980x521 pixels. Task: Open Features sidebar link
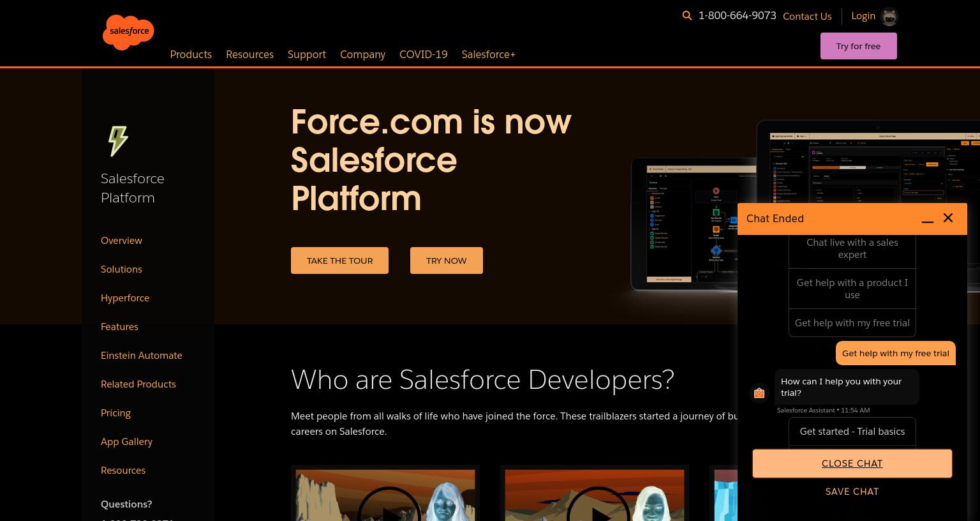119,327
